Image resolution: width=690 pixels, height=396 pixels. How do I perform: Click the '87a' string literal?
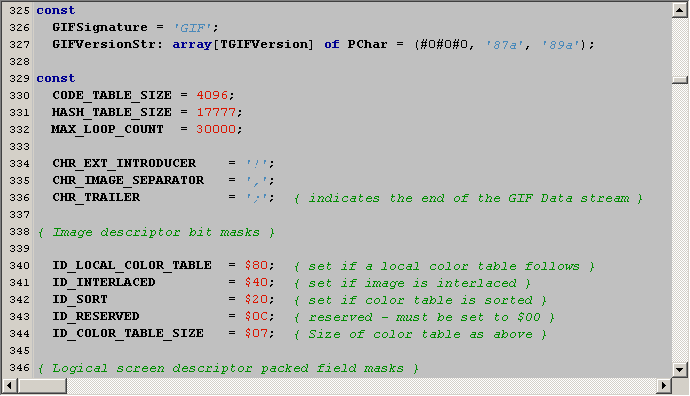pos(504,45)
